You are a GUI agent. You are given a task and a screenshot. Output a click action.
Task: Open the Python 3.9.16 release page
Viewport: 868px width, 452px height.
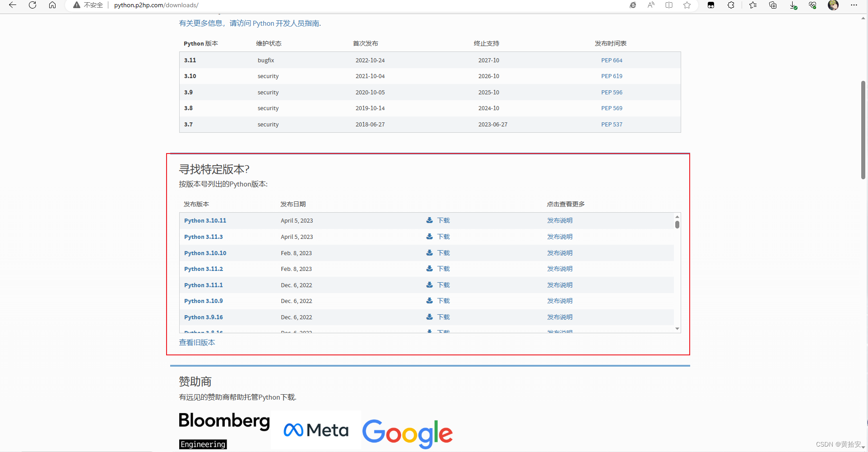tap(203, 317)
